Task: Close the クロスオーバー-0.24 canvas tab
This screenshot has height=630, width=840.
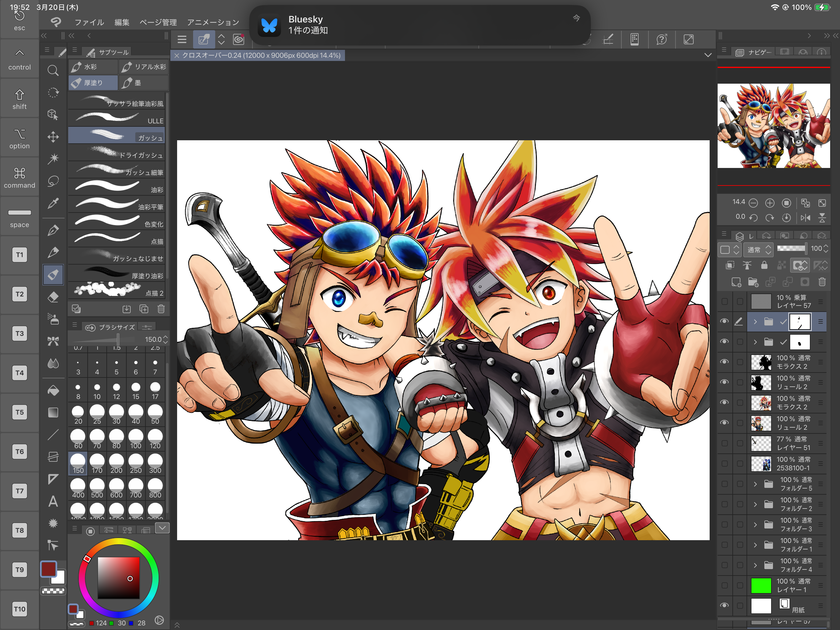Action: coord(176,55)
